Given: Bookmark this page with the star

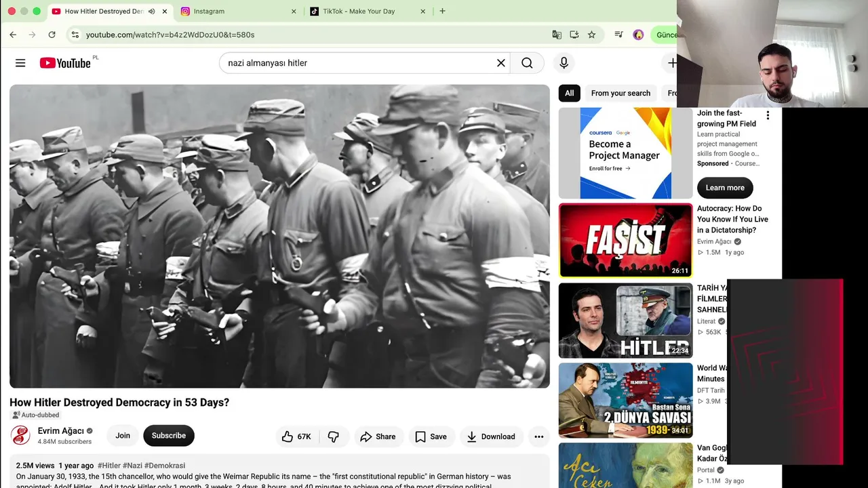Looking at the screenshot, I should pyautogui.click(x=591, y=35).
